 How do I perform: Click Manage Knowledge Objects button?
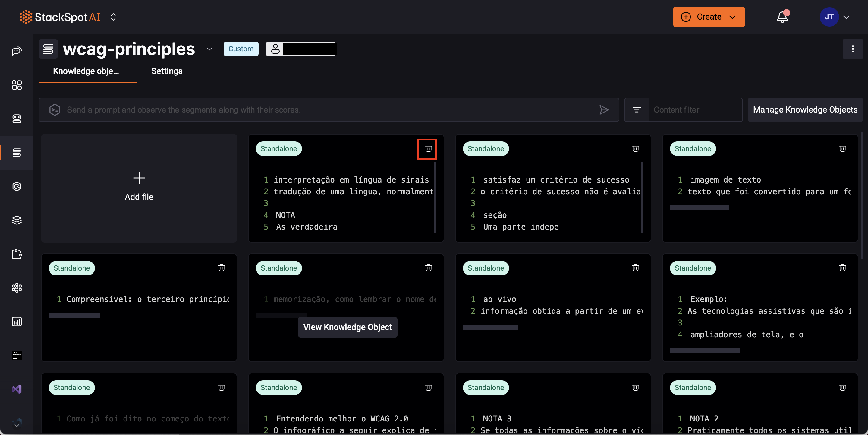coord(805,110)
